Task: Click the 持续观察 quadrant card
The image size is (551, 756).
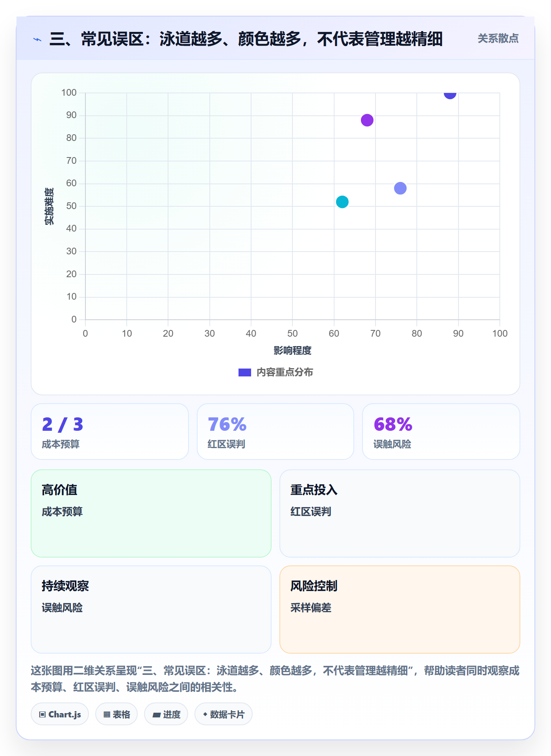Action: 151,610
